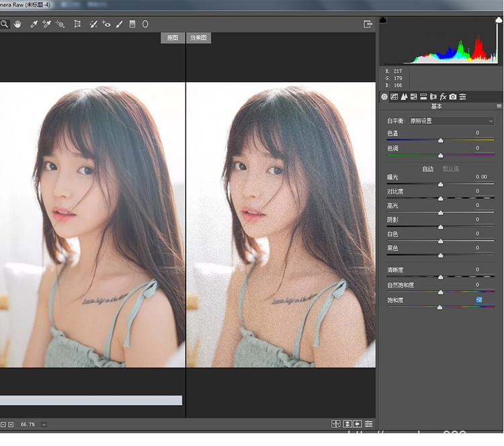The image size is (504, 446).
Task: Click the 默认值 default link
Action: pyautogui.click(x=450, y=168)
